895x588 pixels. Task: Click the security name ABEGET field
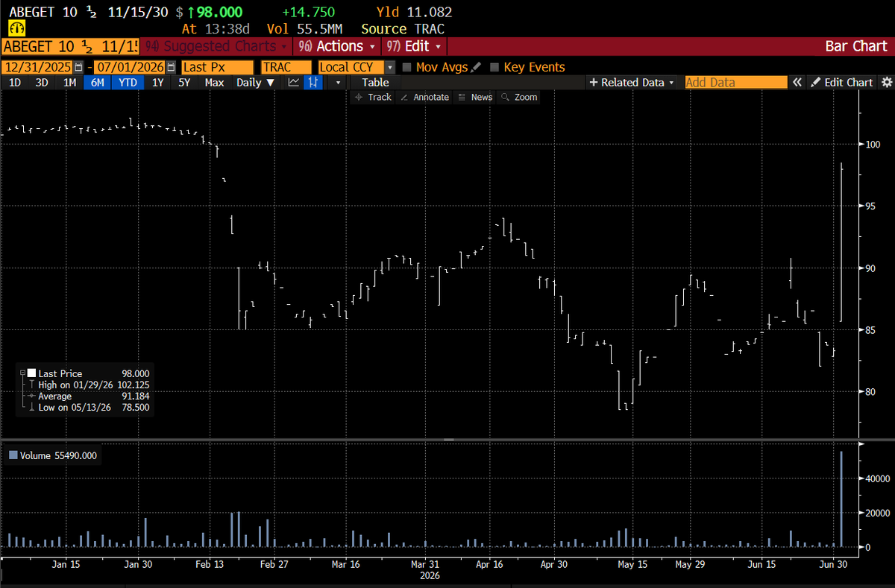tap(70, 46)
